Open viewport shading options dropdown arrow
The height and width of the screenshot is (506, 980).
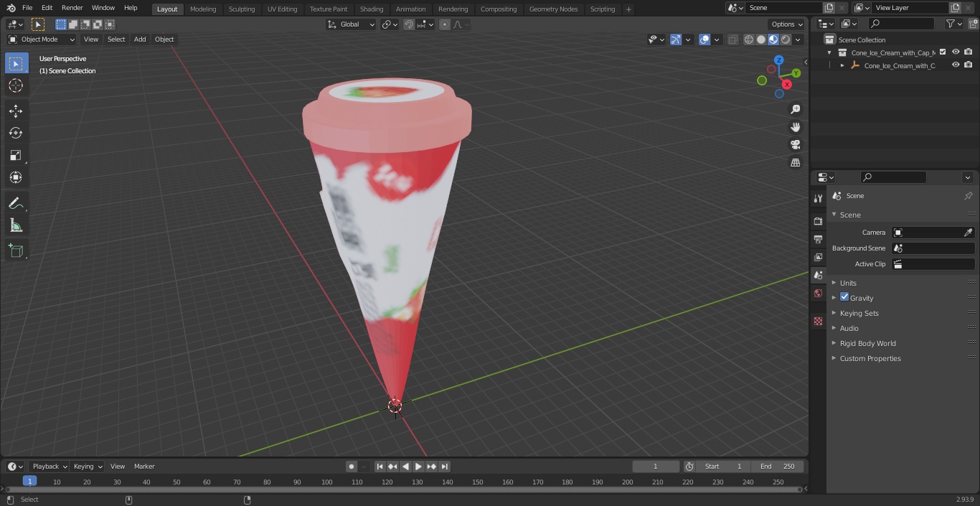pyautogui.click(x=798, y=39)
